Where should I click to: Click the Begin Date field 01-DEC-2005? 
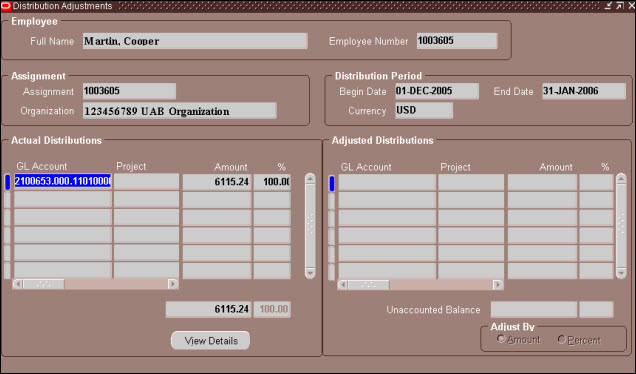(437, 91)
